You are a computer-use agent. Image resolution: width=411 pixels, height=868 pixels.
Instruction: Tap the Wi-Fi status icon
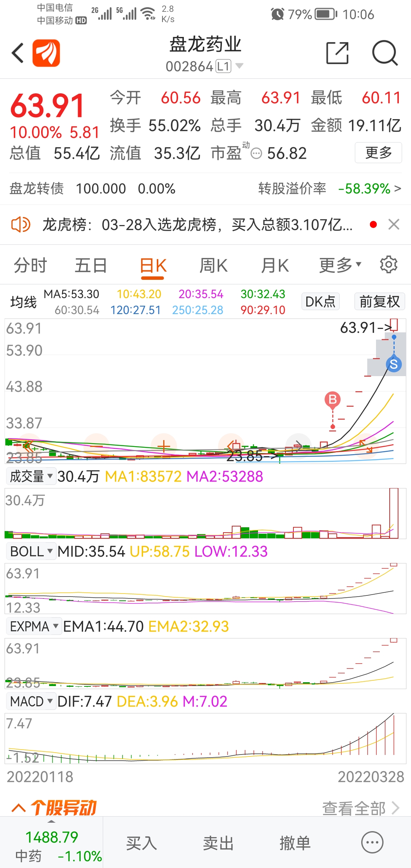(x=148, y=14)
